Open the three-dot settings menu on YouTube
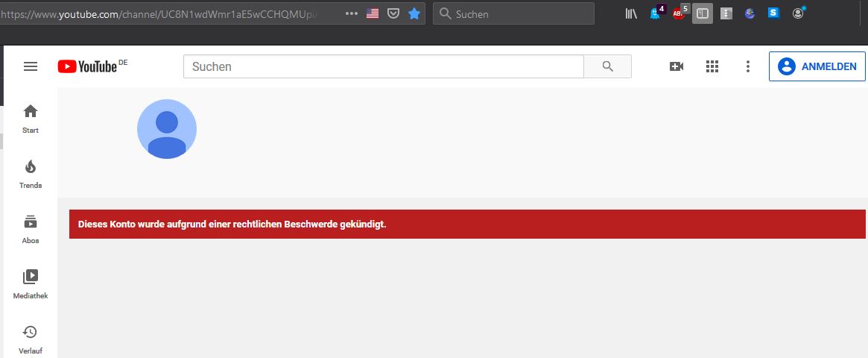 click(x=748, y=66)
